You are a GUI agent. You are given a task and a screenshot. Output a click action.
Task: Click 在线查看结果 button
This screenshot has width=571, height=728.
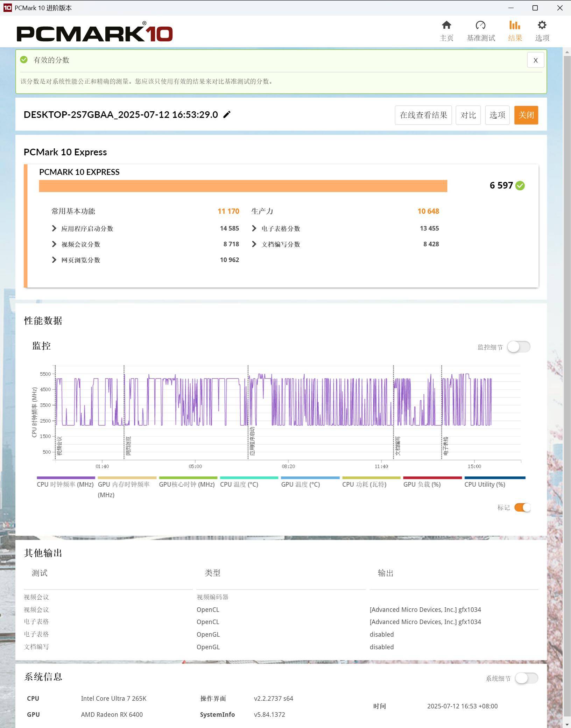pos(423,115)
